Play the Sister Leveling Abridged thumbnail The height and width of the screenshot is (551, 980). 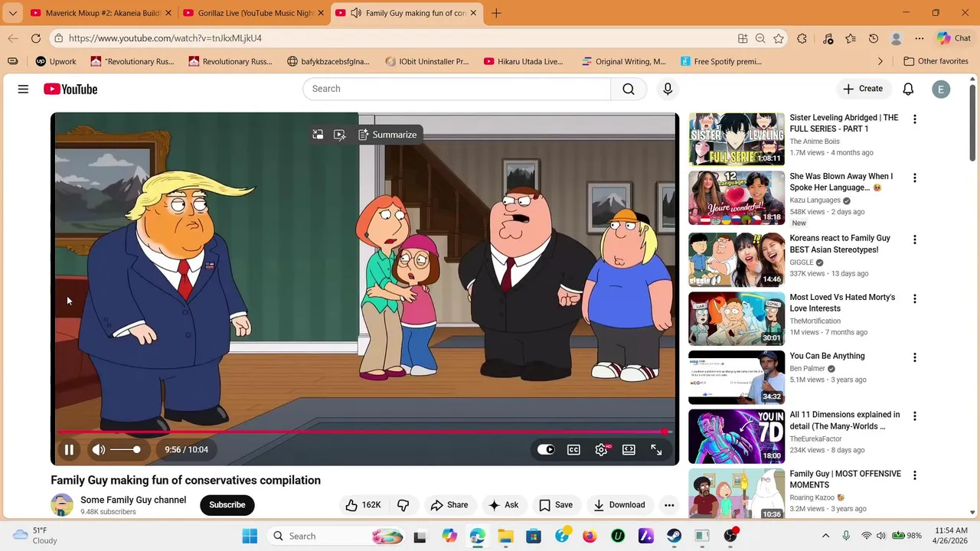coord(737,139)
